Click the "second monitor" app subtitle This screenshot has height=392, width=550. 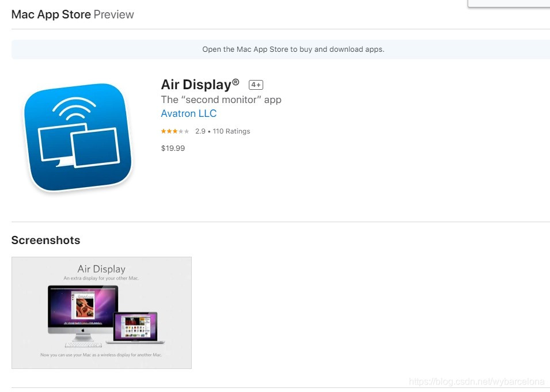click(221, 100)
